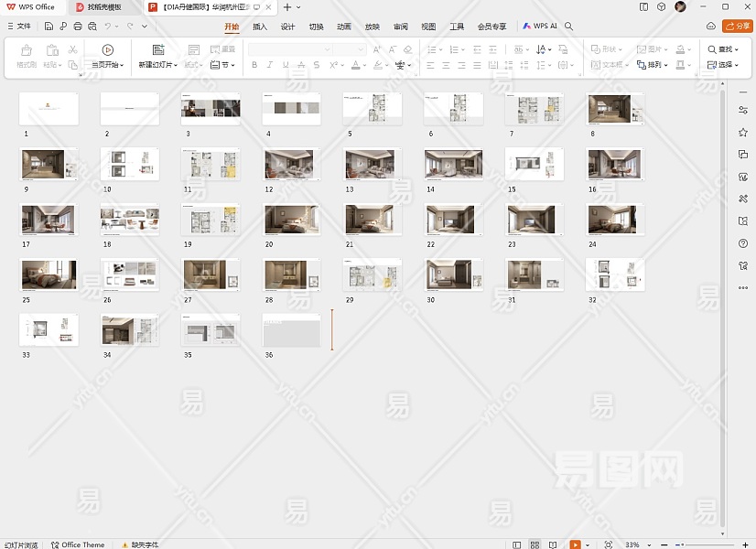Click the print icon in quick toolbar
Viewport: 756px width, 549px height.
tap(78, 27)
